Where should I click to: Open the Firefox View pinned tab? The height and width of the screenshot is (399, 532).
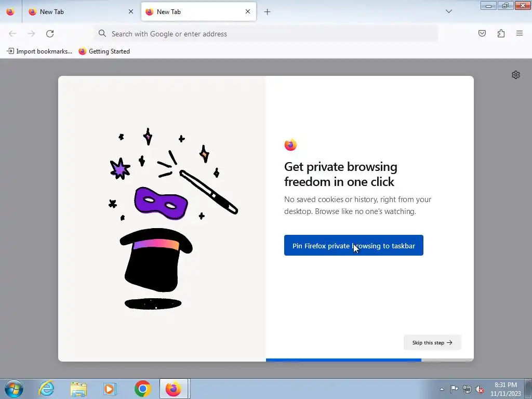pos(10,11)
